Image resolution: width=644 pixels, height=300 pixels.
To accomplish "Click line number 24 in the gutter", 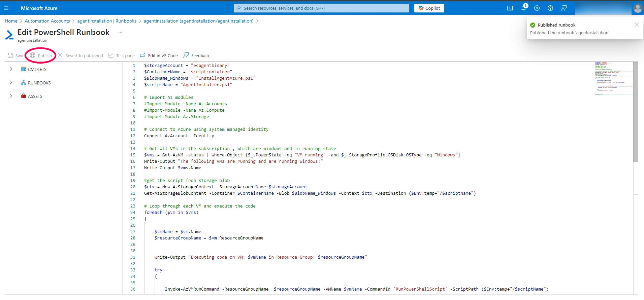I will click(133, 213).
